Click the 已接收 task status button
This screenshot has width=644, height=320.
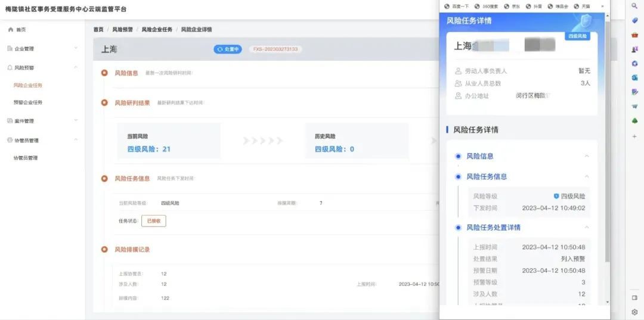pos(153,220)
